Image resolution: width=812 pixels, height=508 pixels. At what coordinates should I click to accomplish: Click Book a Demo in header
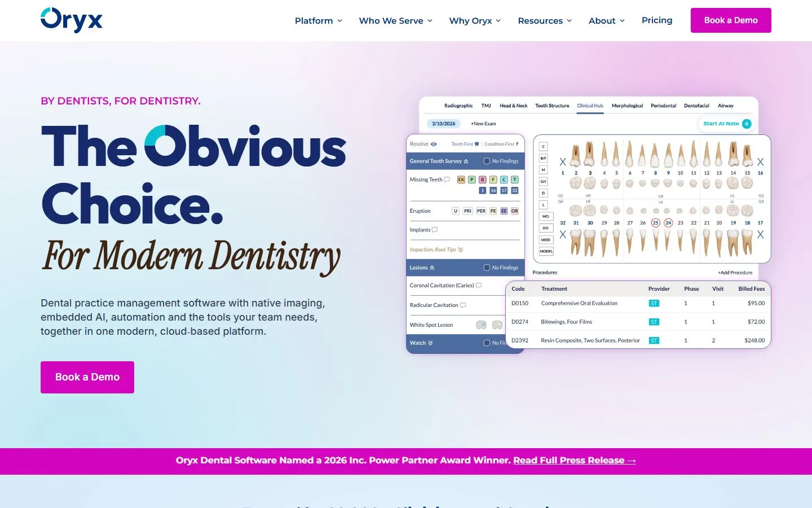pyautogui.click(x=731, y=20)
